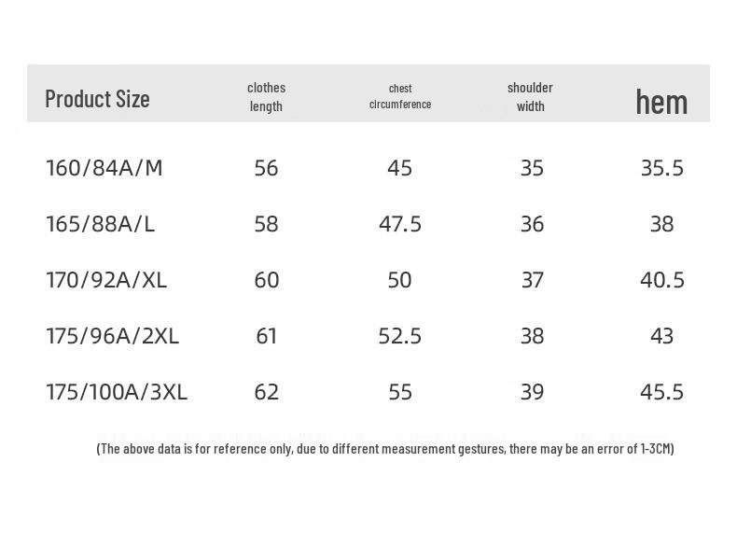Click the hem column header
Screen dimensions: 737x560
pos(661,101)
